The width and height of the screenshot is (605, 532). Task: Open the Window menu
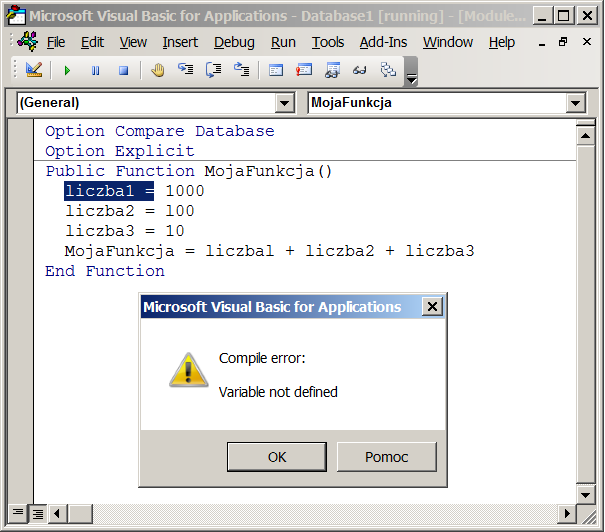pos(448,42)
